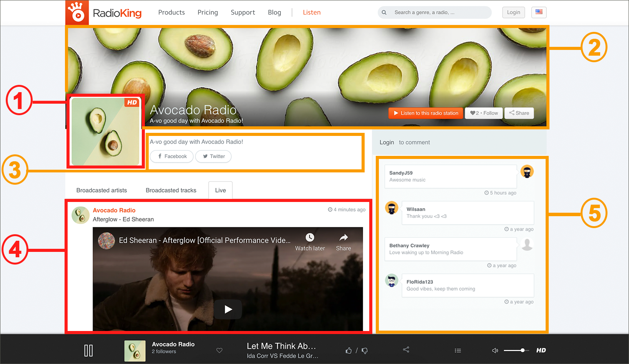This screenshot has width=629, height=364.
Task: Mute the volume speaker icon
Action: coord(495,350)
